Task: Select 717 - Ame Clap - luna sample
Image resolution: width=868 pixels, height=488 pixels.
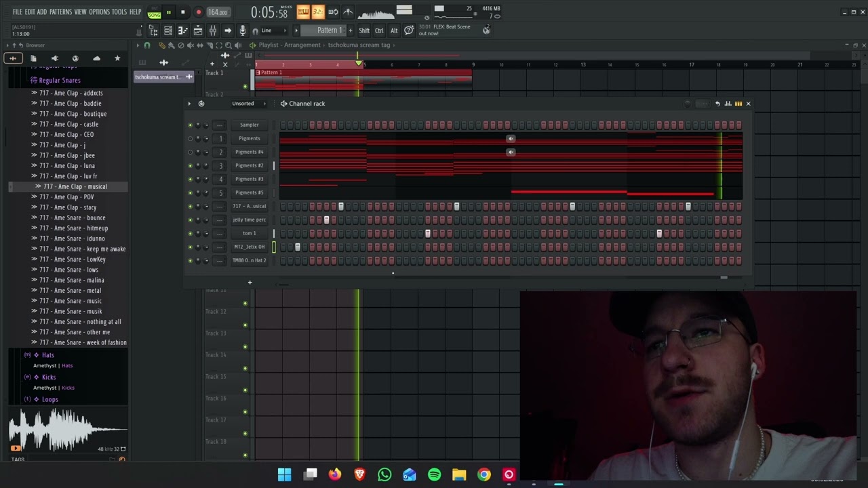Action: (x=67, y=165)
